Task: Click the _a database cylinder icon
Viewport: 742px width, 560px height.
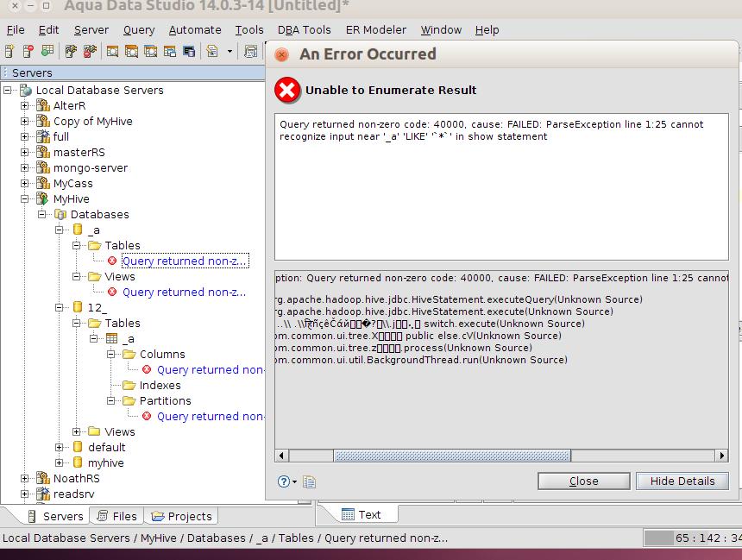Action: click(x=78, y=230)
